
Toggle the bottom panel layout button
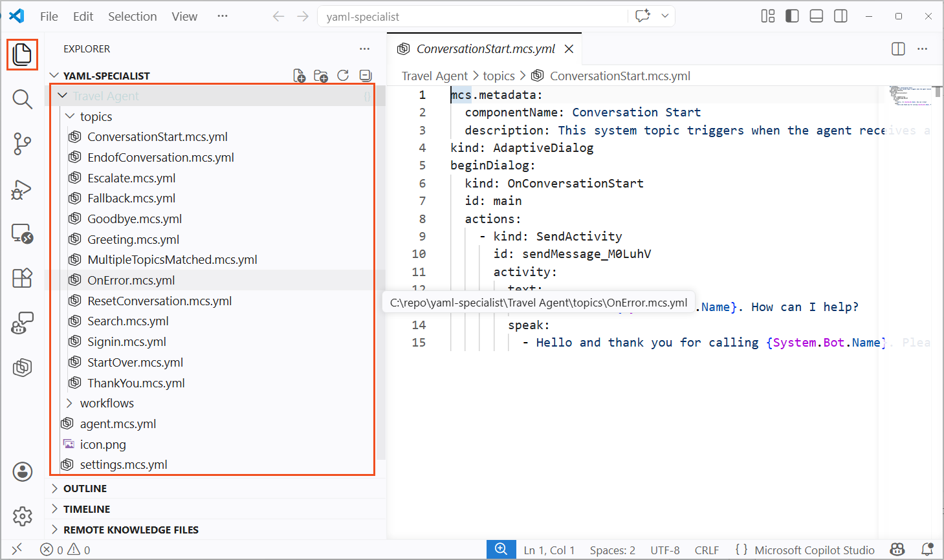(817, 16)
